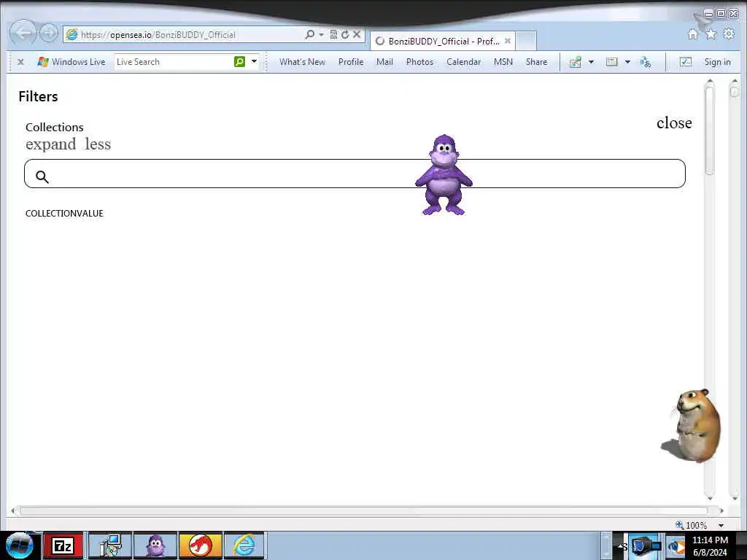Viewport: 747px width, 560px height.
Task: Click the Filters heading text
Action: (x=38, y=96)
